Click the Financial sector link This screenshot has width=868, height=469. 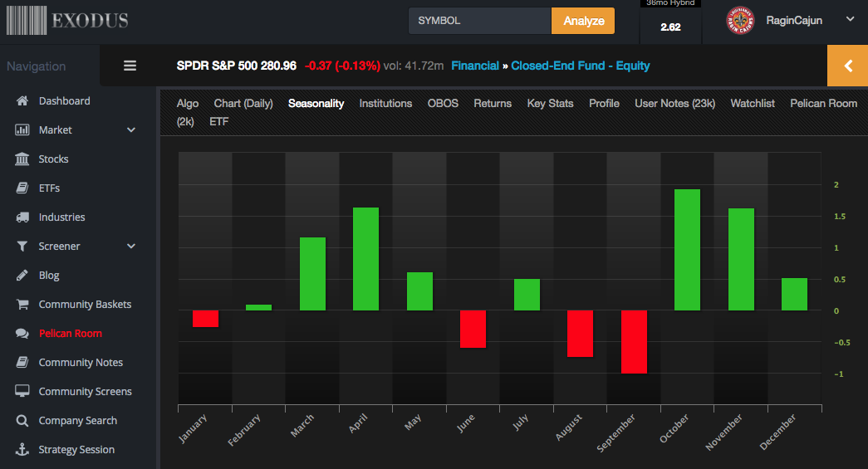coord(475,66)
